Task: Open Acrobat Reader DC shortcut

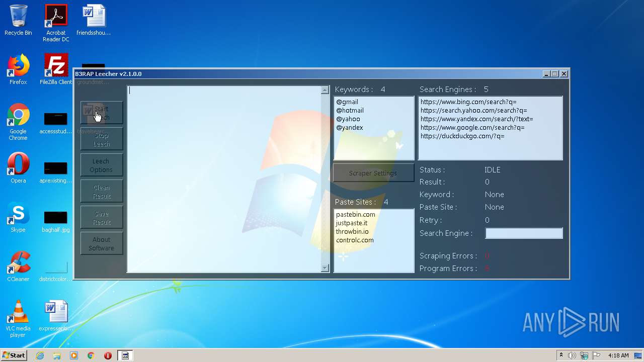Action: 56,23
